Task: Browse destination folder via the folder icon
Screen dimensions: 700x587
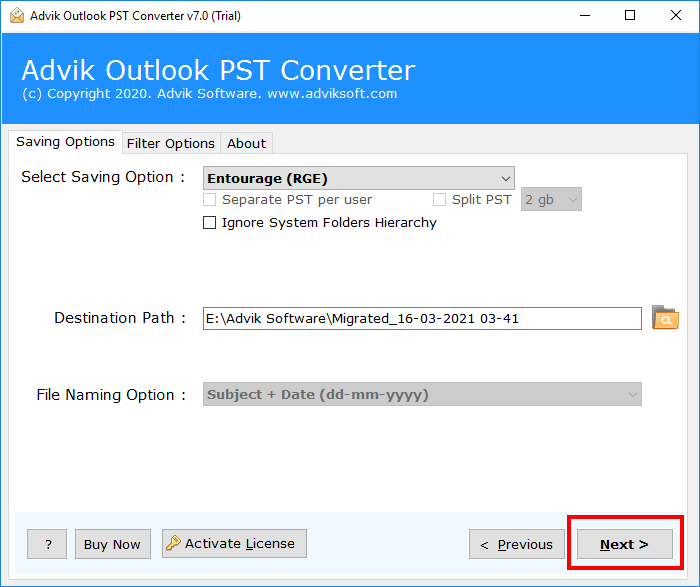Action: tap(665, 317)
